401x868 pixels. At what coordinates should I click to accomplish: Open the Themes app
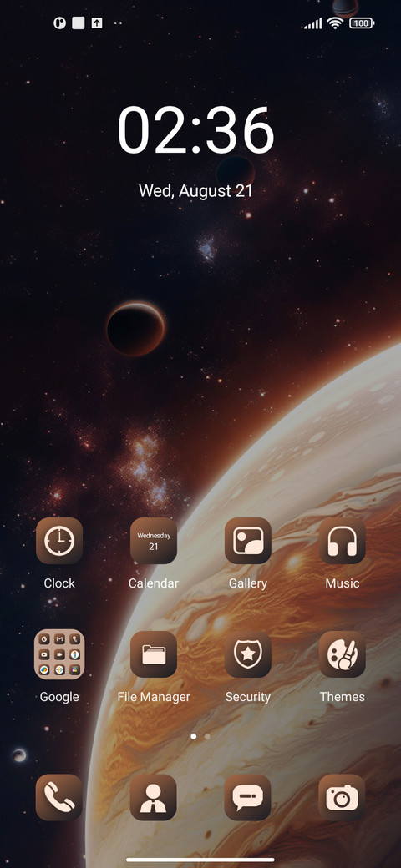click(x=343, y=654)
